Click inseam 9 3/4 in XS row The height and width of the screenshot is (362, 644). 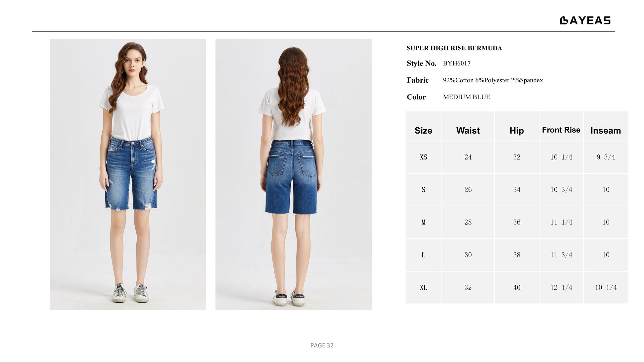point(606,157)
